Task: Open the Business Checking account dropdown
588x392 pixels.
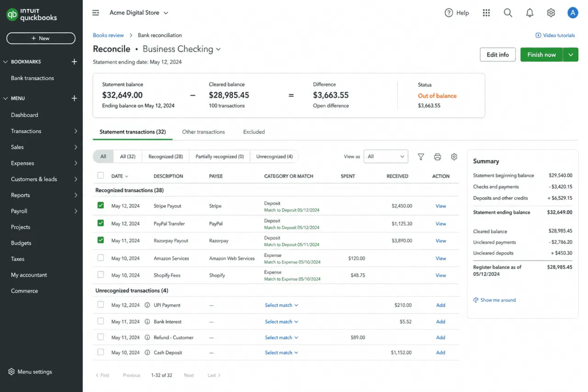Action: [182, 49]
